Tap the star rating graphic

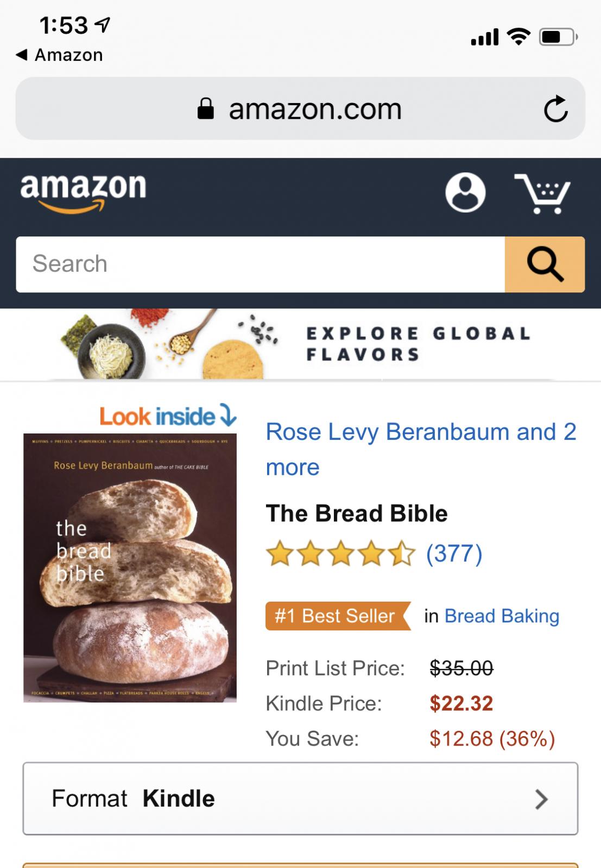point(340,554)
